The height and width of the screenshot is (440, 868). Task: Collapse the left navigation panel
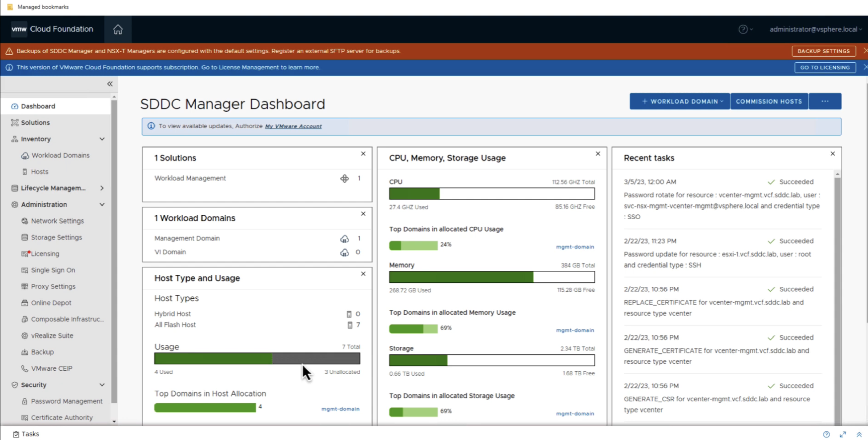click(x=110, y=84)
